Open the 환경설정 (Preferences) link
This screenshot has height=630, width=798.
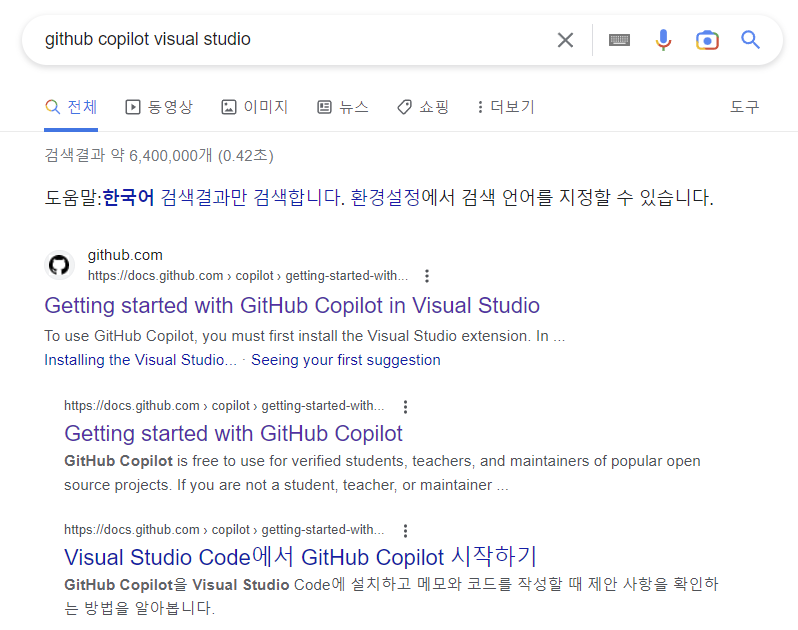[386, 197]
